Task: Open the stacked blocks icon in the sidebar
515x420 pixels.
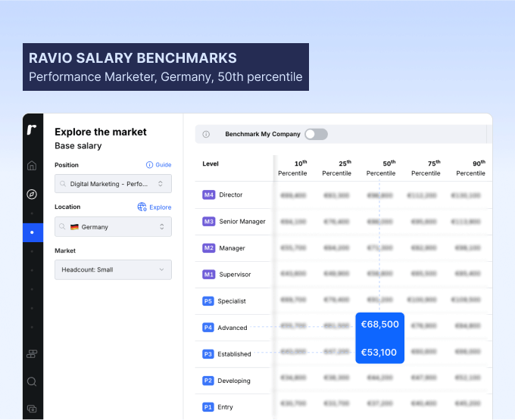Action: (x=32, y=354)
